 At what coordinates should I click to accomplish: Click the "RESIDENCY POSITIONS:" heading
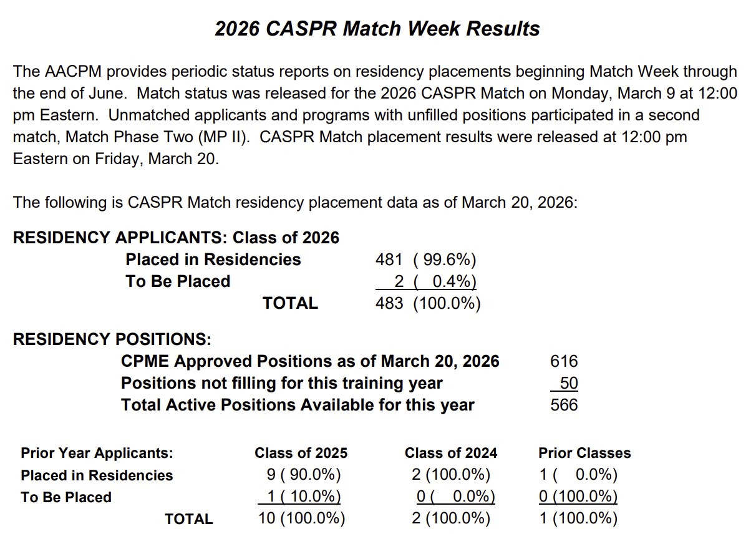(112, 339)
